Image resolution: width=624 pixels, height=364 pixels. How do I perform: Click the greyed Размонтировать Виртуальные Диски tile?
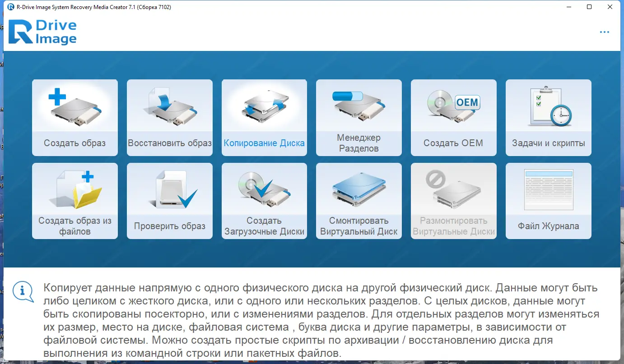[x=454, y=201]
